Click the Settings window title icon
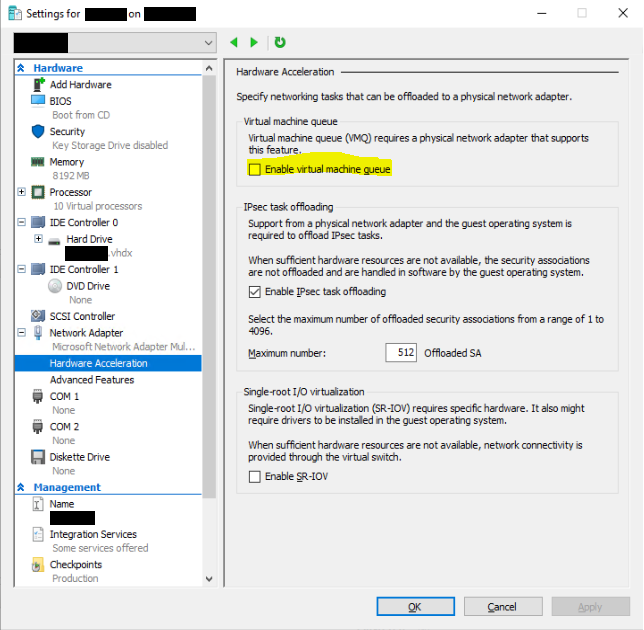 coord(15,14)
